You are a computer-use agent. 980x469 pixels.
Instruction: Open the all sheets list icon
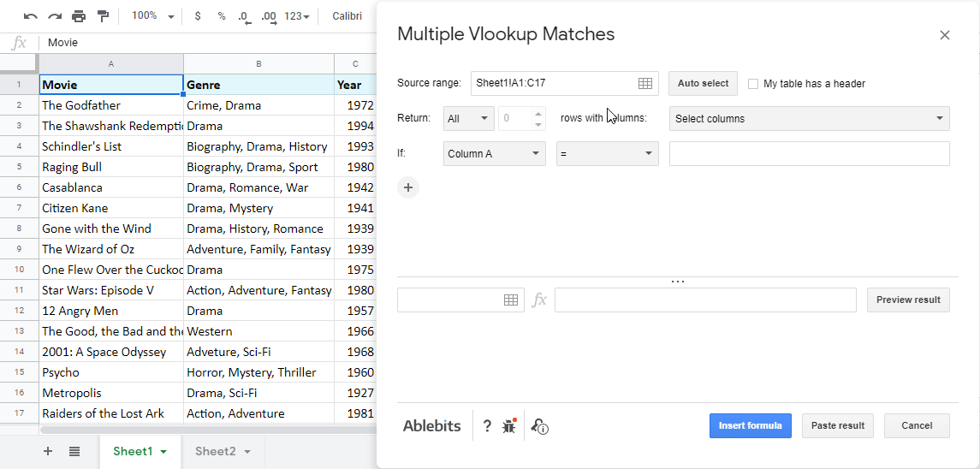[x=74, y=452]
